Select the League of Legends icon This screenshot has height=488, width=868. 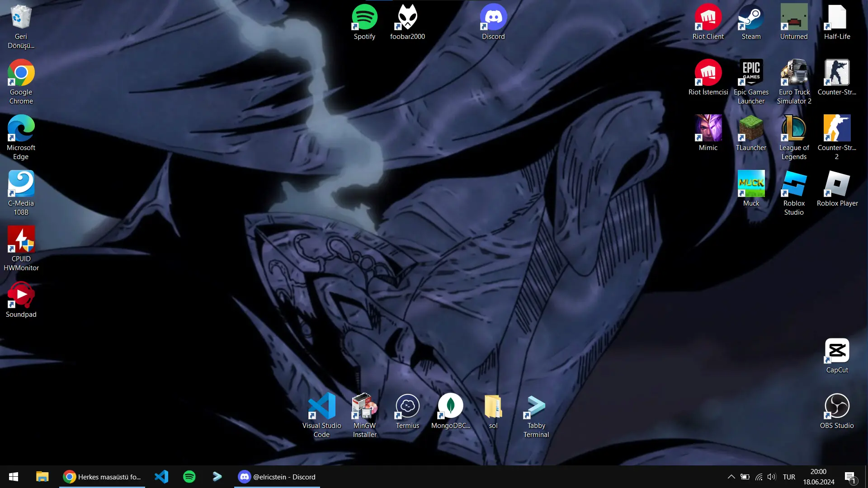point(794,137)
